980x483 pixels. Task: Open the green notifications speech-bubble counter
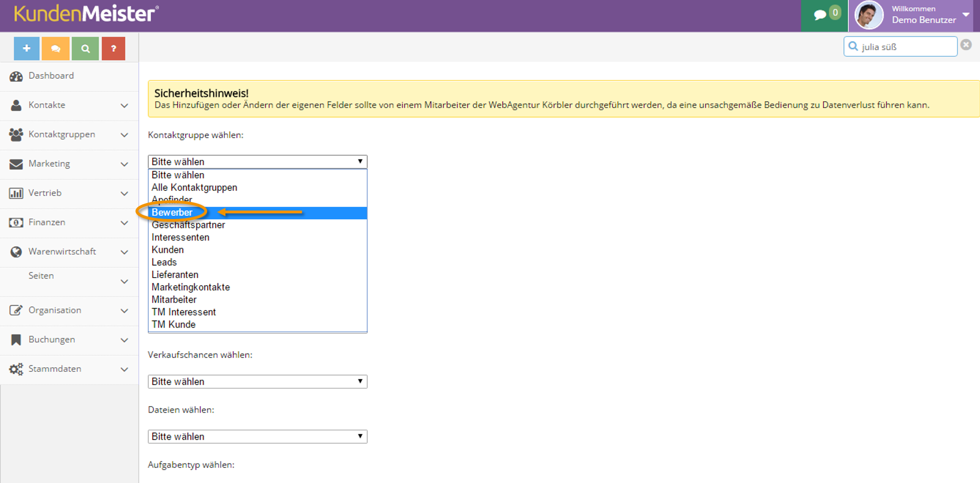(x=824, y=15)
